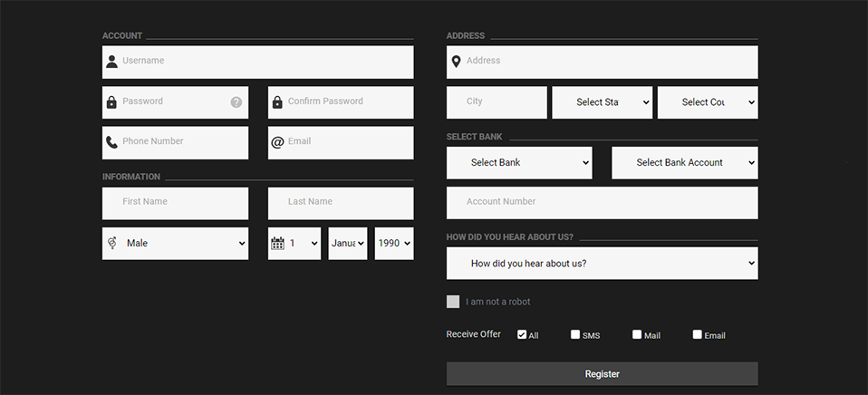868x395 pixels.
Task: Open the How did you hear about us dropdown
Action: (x=602, y=264)
